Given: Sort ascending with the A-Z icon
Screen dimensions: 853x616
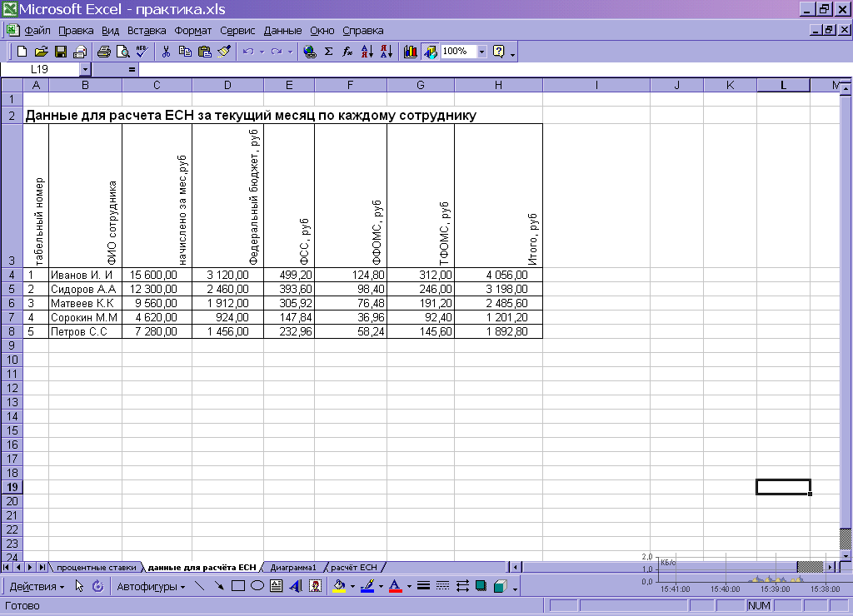Looking at the screenshot, I should tap(367, 52).
